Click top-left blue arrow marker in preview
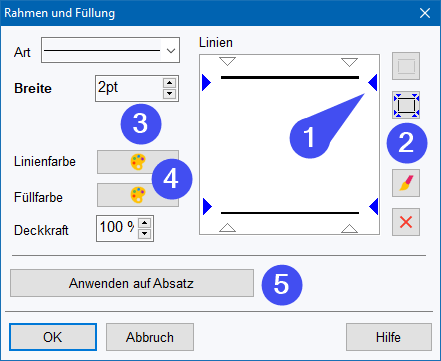Viewport: 441px width, 361px height. click(x=206, y=82)
